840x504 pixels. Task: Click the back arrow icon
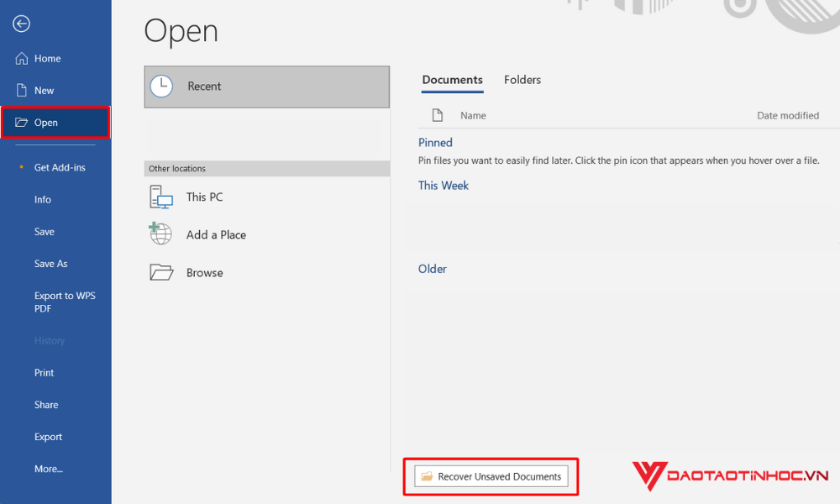point(22,24)
